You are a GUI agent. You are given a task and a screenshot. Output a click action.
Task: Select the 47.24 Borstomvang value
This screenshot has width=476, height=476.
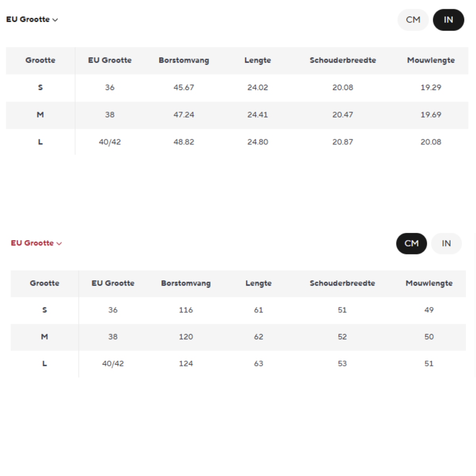point(184,115)
